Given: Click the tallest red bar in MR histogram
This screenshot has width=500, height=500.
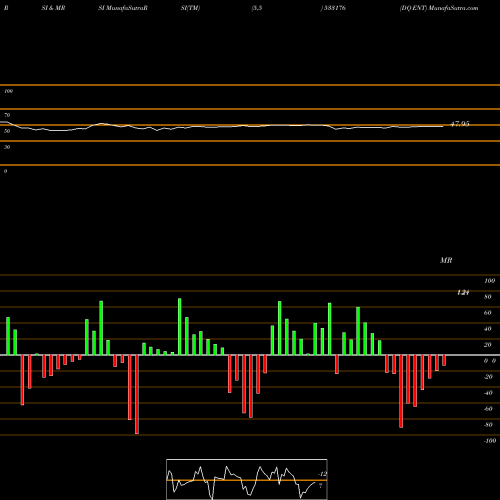Looking at the screenshot, I should (137, 394).
